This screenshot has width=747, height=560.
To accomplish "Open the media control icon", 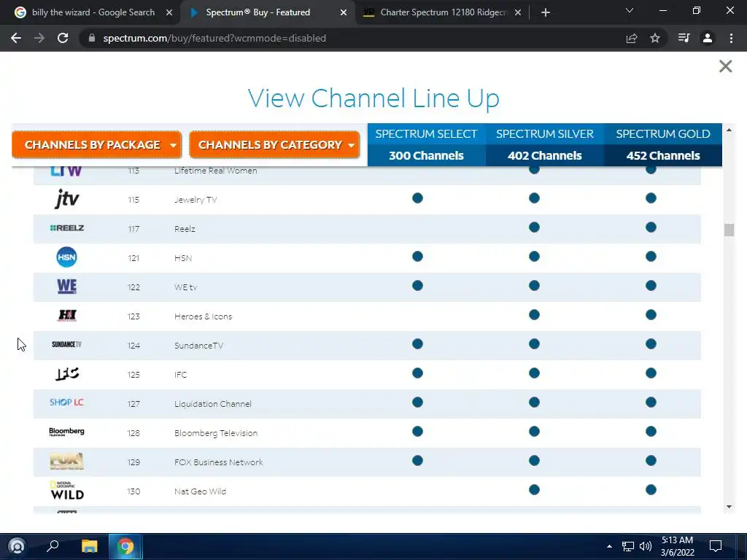I will pyautogui.click(x=684, y=38).
